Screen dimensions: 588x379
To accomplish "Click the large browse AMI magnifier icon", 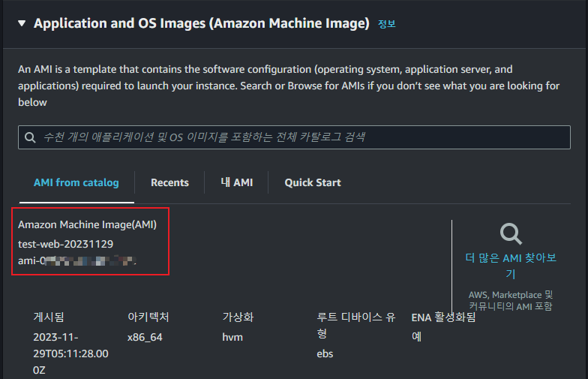I will click(511, 234).
